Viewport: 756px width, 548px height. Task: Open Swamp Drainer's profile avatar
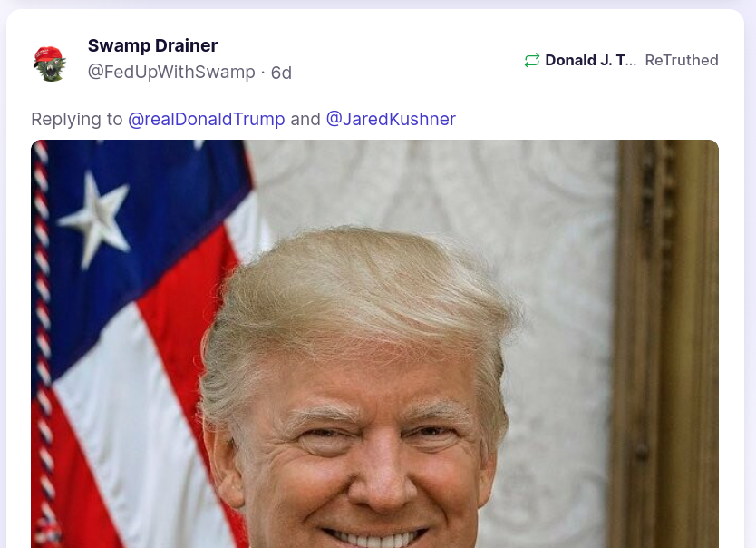click(x=50, y=64)
